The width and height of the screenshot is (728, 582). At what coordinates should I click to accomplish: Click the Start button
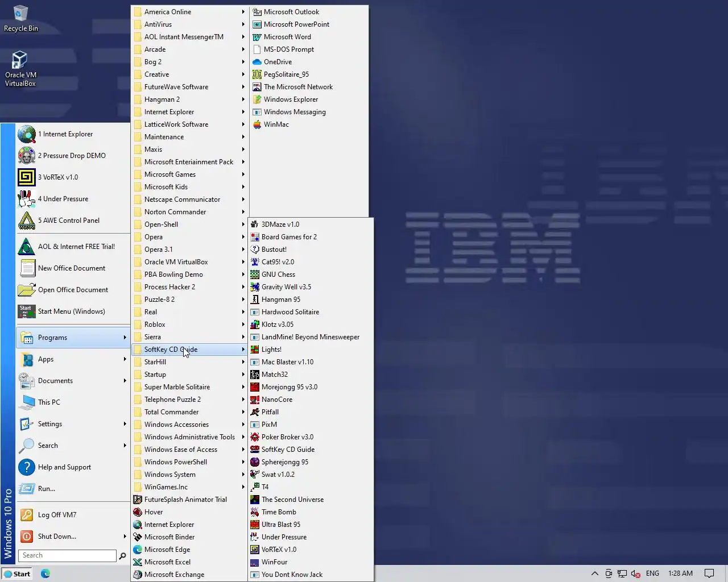click(x=17, y=574)
